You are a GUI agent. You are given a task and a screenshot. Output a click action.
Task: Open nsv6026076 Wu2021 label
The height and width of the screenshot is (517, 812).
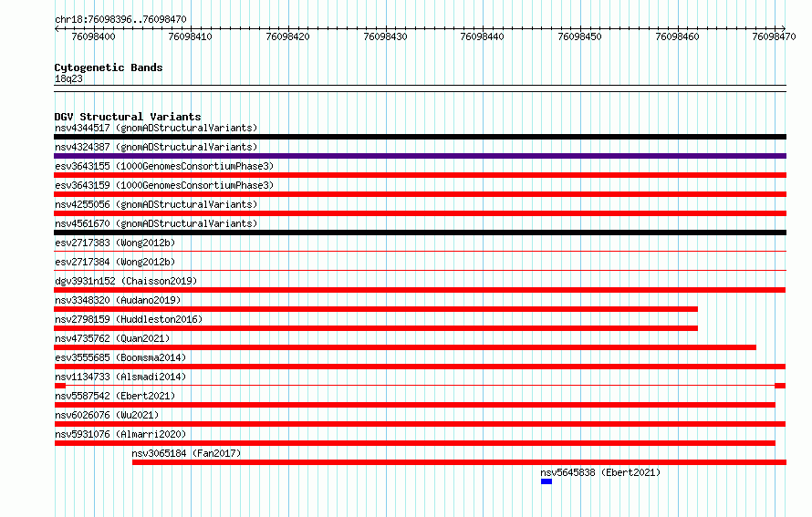(107, 415)
